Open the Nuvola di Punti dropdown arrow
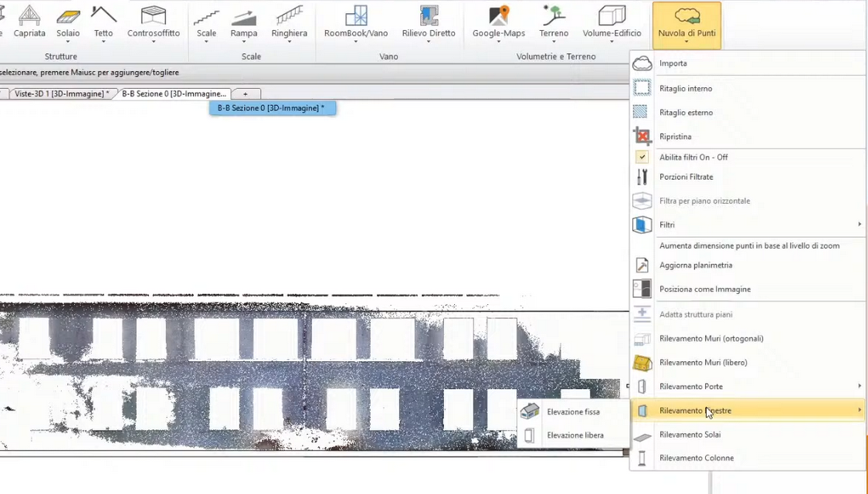Image resolution: width=868 pixels, height=494 pixels. tap(687, 42)
